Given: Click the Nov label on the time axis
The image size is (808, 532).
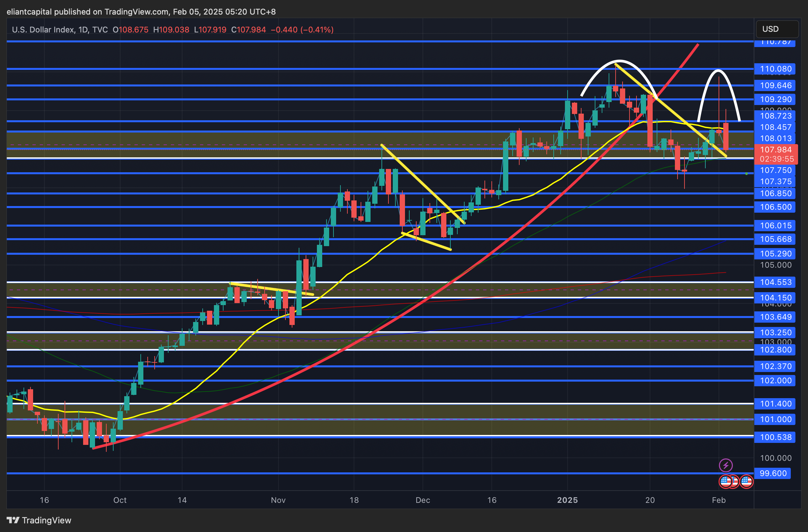Looking at the screenshot, I should [x=278, y=500].
